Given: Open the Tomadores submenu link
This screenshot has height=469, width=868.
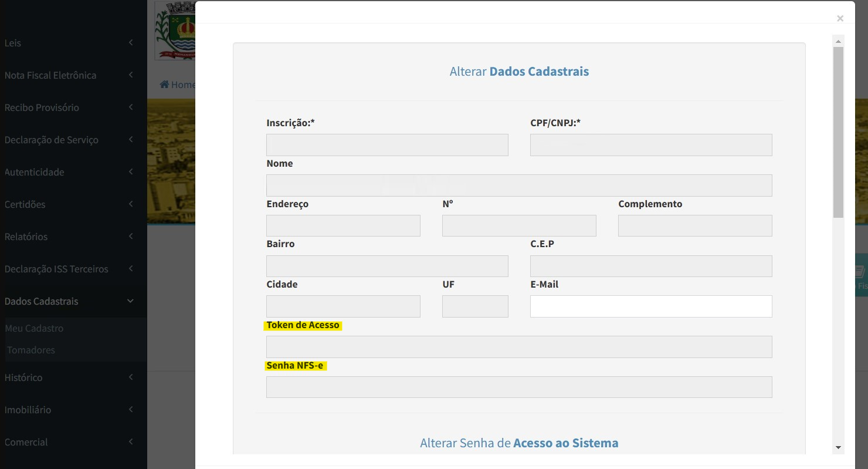Looking at the screenshot, I should [x=31, y=350].
